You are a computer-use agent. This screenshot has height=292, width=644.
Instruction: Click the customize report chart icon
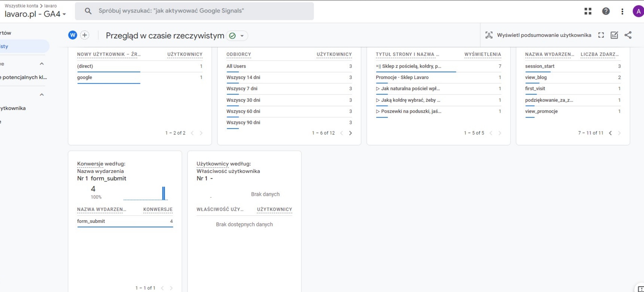(x=614, y=35)
